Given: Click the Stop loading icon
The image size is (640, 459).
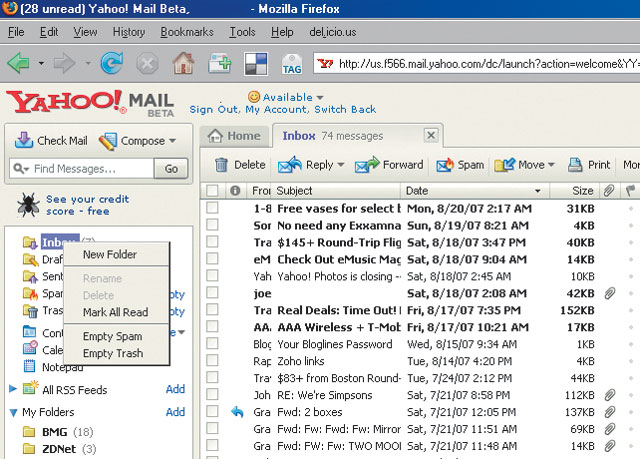Looking at the screenshot, I should (x=147, y=64).
